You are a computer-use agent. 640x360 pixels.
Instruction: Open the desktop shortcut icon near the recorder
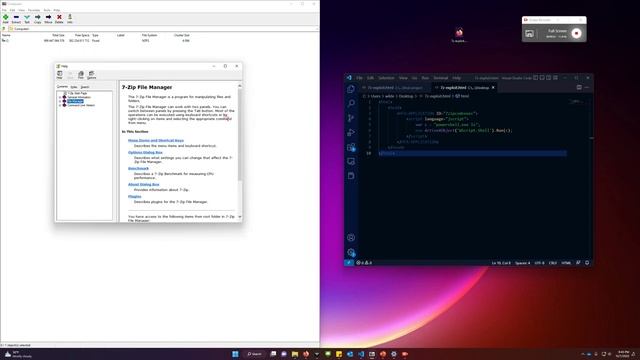click(459, 34)
